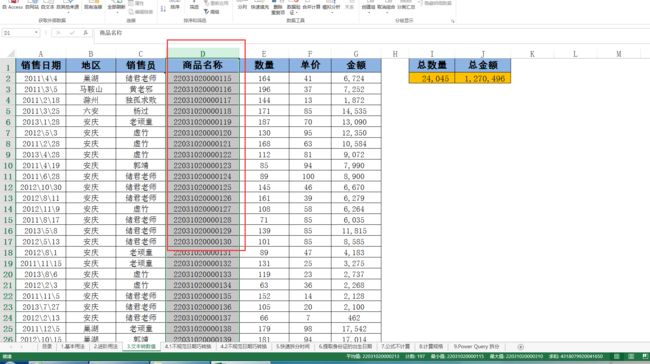Click the select-all corner triangle
The image size is (650, 364).
click(x=11, y=53)
